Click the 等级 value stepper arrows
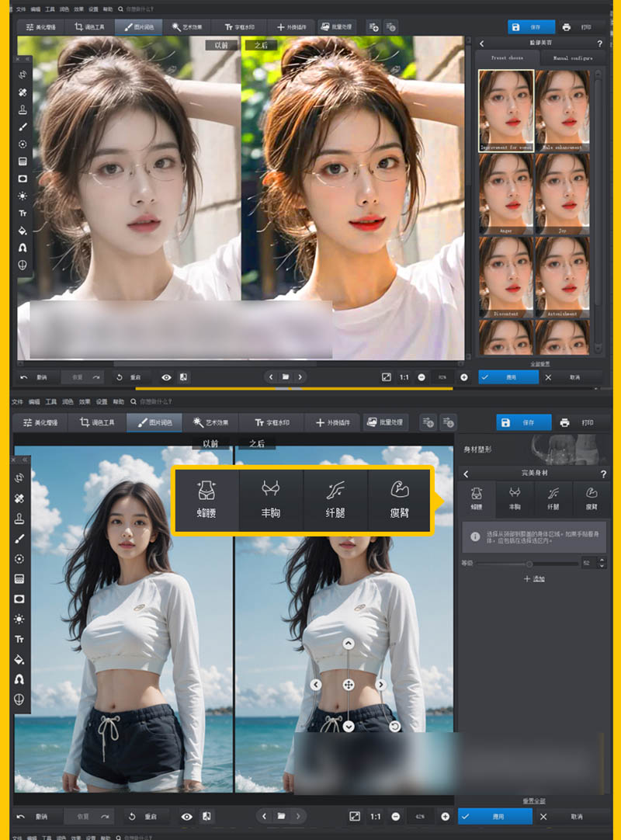The width and height of the screenshot is (621, 840). [x=602, y=563]
